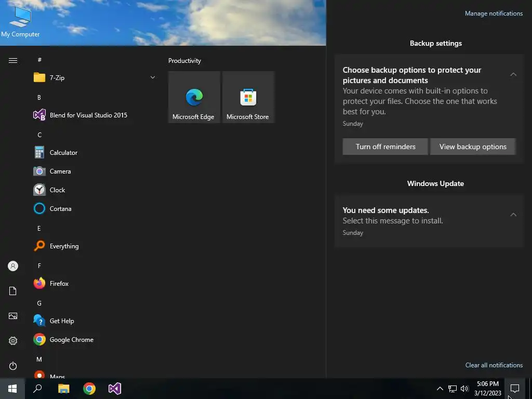Open the Clock app

pos(95,190)
